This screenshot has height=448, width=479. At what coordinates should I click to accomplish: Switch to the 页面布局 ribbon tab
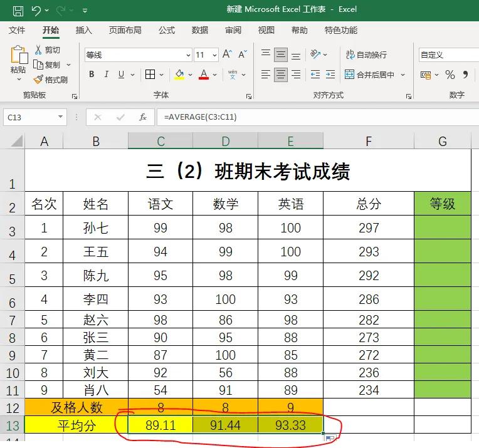tap(125, 30)
